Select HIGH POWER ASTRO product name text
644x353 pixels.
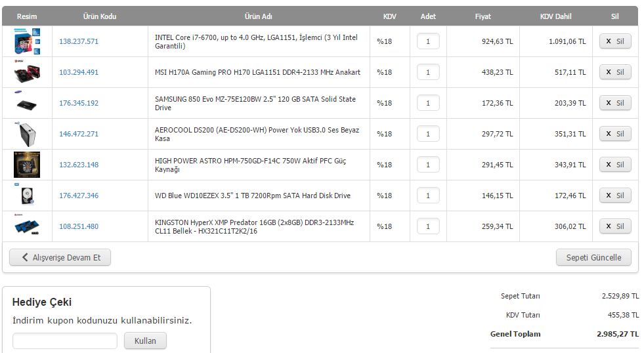pos(251,165)
